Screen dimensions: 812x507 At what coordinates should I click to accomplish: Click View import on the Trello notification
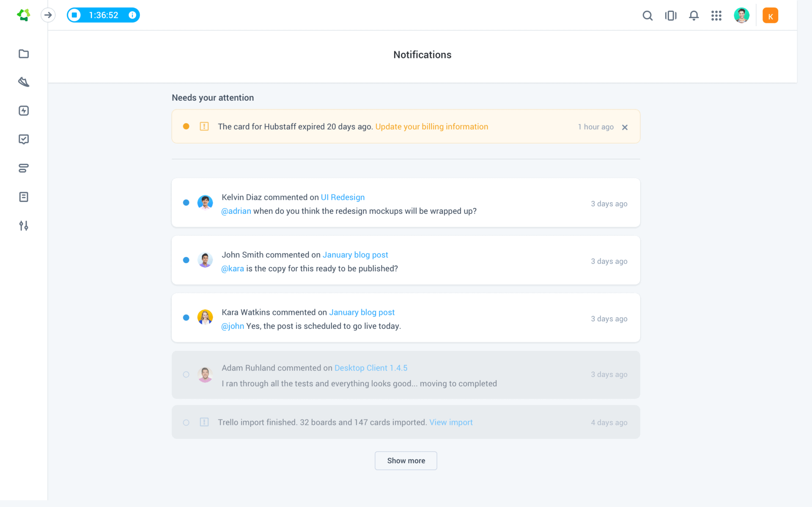[x=451, y=422]
